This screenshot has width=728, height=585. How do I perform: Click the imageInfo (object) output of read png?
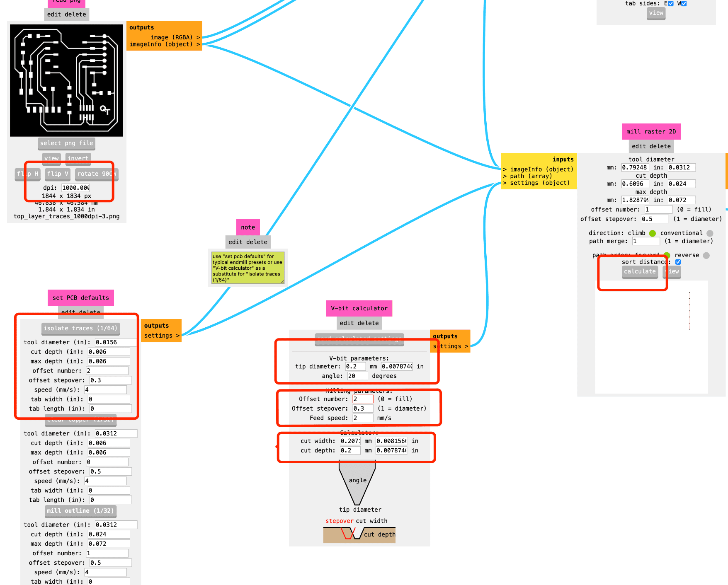(x=165, y=44)
